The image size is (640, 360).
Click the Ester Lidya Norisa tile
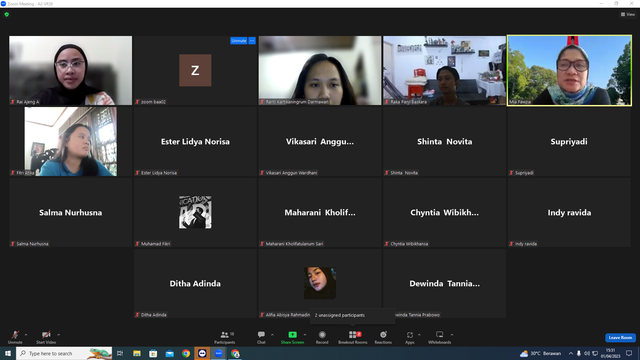pos(195,142)
